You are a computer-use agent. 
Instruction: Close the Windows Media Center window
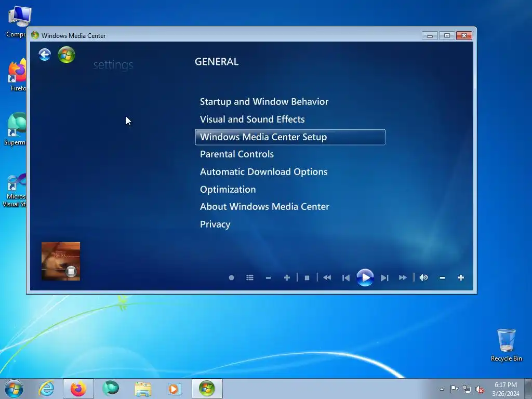[x=464, y=36]
